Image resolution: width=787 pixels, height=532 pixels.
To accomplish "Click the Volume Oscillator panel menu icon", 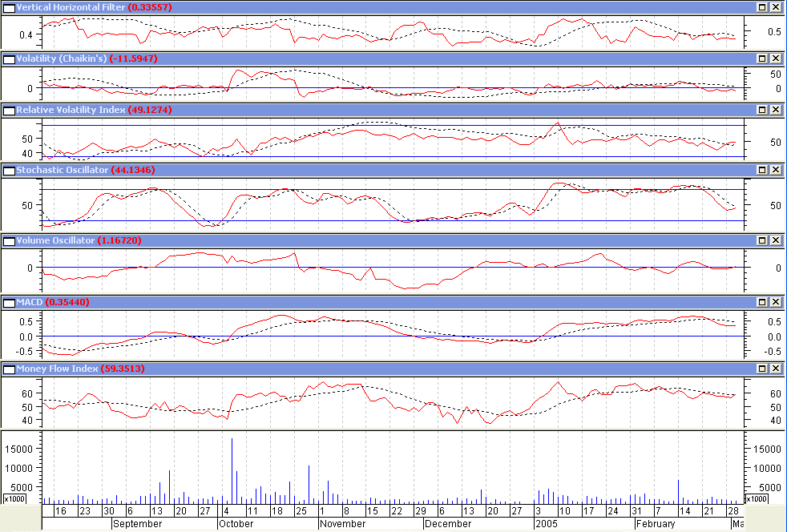I will coord(9,240).
